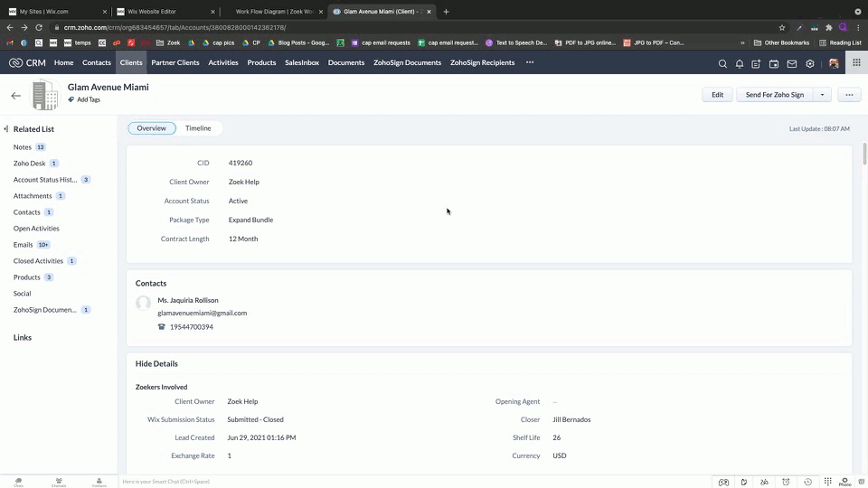Viewport: 868px width, 488px height.
Task: Select the Overview view
Action: tap(152, 128)
